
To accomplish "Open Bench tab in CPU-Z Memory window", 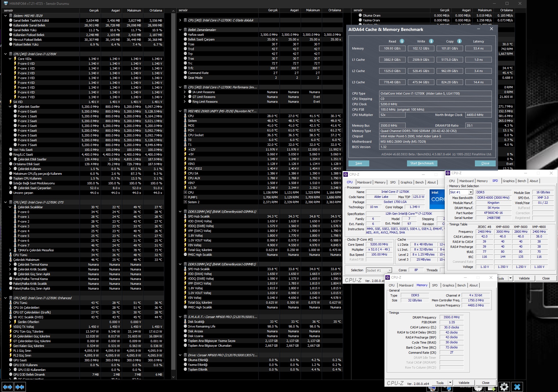I will tap(461, 285).
